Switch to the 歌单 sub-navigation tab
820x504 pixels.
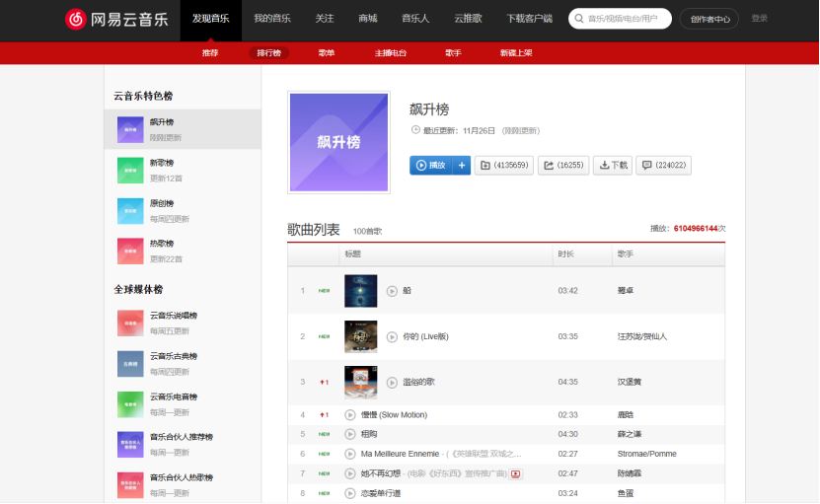[x=327, y=53]
